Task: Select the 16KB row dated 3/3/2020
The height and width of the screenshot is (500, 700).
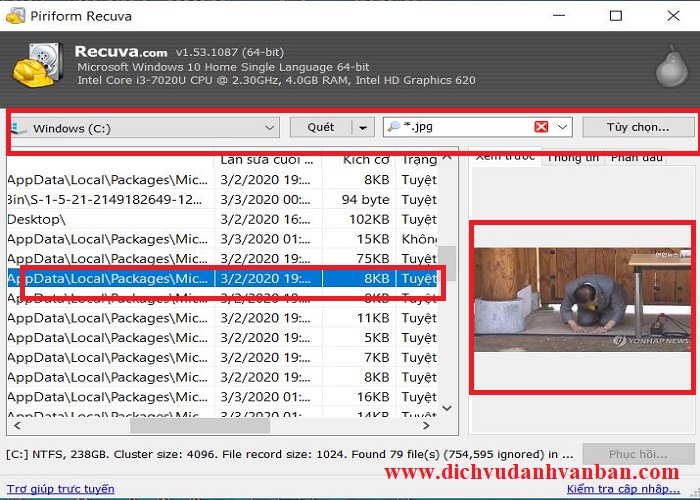Action: point(222,397)
